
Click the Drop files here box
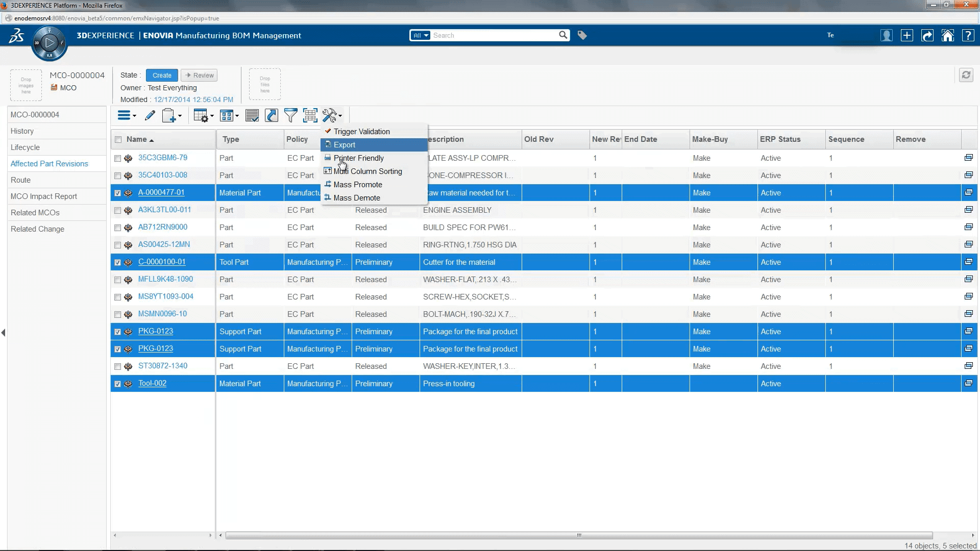point(265,84)
